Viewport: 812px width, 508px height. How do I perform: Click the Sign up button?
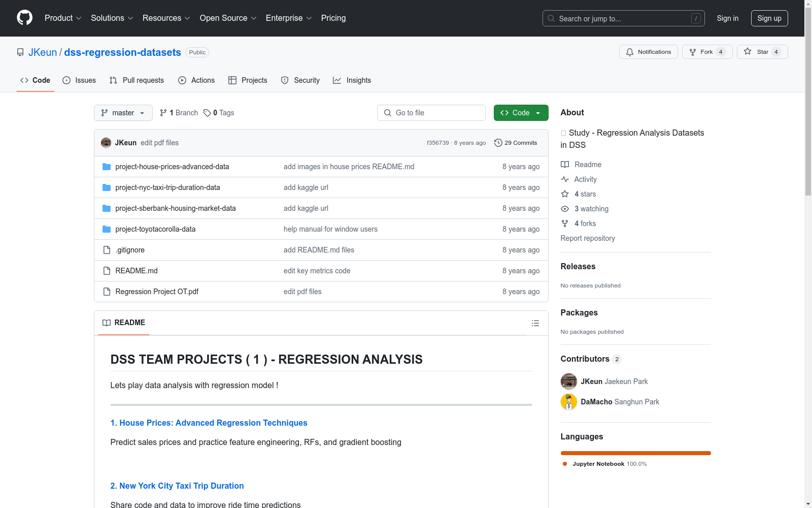pyautogui.click(x=769, y=18)
